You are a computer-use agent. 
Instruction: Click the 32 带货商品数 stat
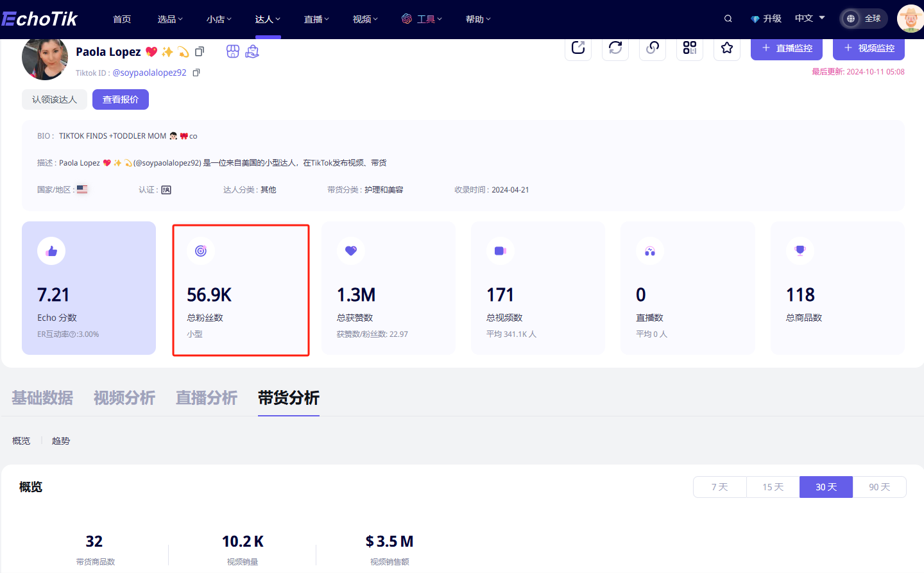pos(94,550)
